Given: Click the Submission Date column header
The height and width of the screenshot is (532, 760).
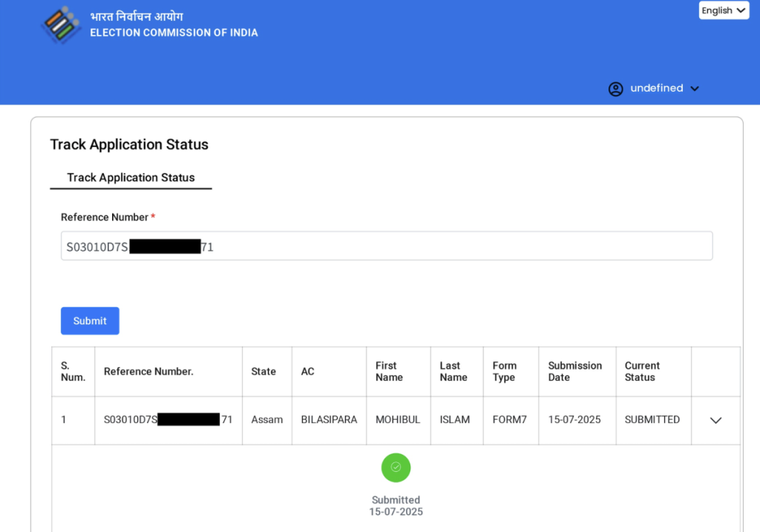Looking at the screenshot, I should point(574,372).
